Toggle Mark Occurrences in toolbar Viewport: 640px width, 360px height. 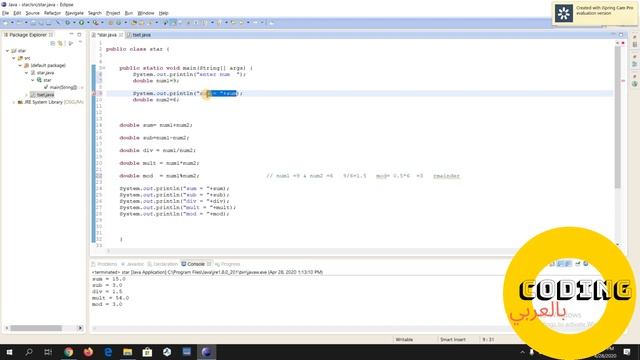click(173, 22)
